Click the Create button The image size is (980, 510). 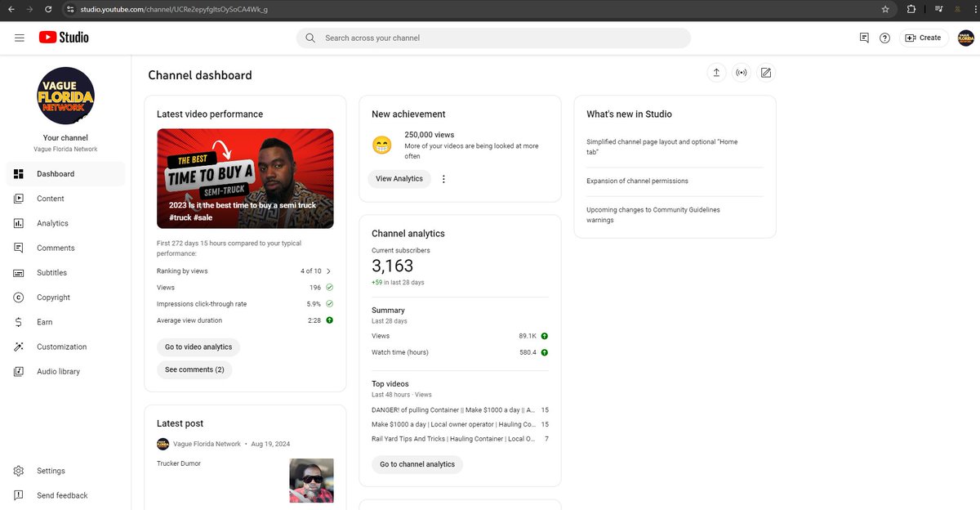[x=923, y=38]
